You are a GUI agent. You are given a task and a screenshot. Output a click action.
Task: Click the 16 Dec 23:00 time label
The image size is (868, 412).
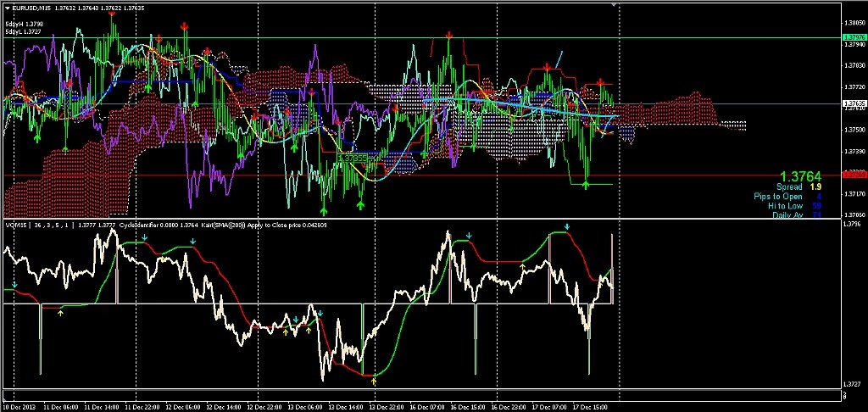[507, 407]
